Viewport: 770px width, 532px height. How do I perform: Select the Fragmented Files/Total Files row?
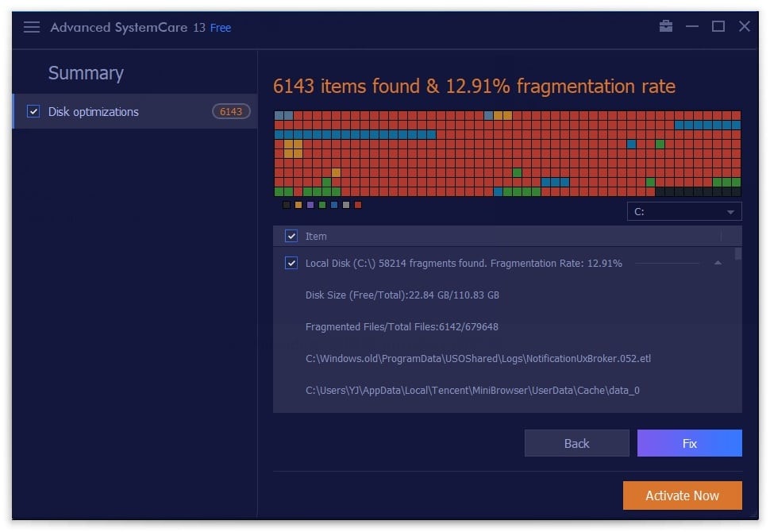(x=402, y=326)
